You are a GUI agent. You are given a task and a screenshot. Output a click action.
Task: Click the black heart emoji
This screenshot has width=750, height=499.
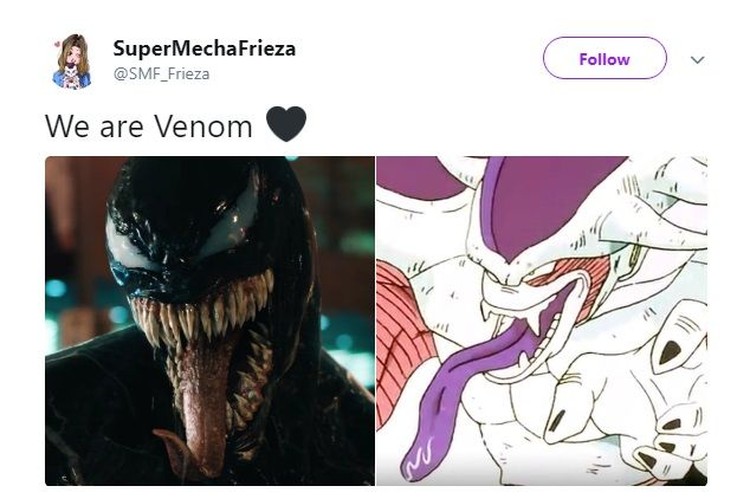[x=286, y=124]
